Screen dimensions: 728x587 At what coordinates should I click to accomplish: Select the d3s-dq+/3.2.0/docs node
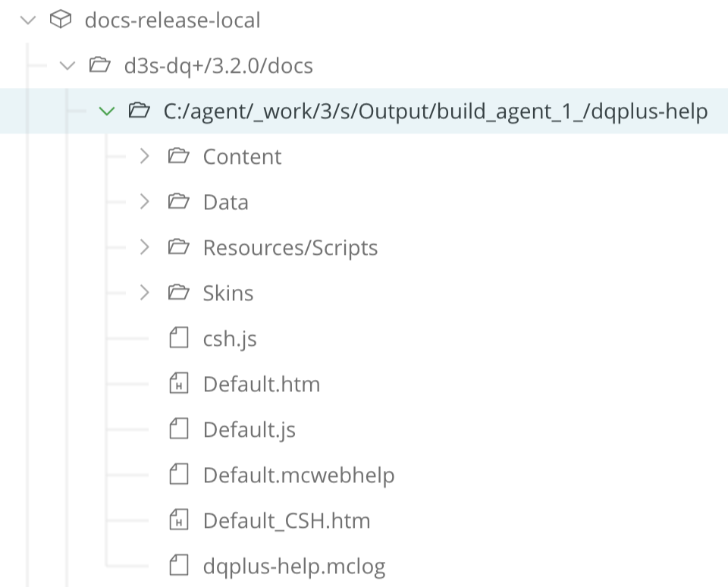pyautogui.click(x=220, y=65)
